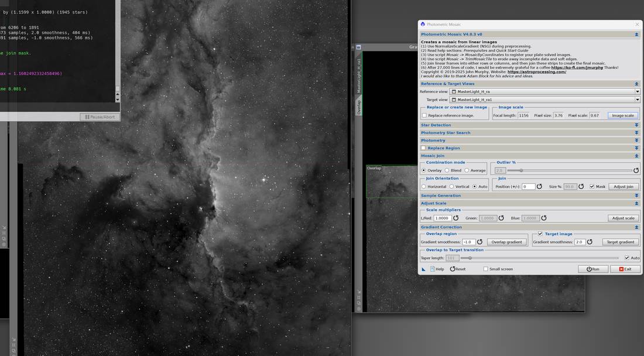Expand the Sample Generation section
The image size is (644, 356).
point(636,196)
